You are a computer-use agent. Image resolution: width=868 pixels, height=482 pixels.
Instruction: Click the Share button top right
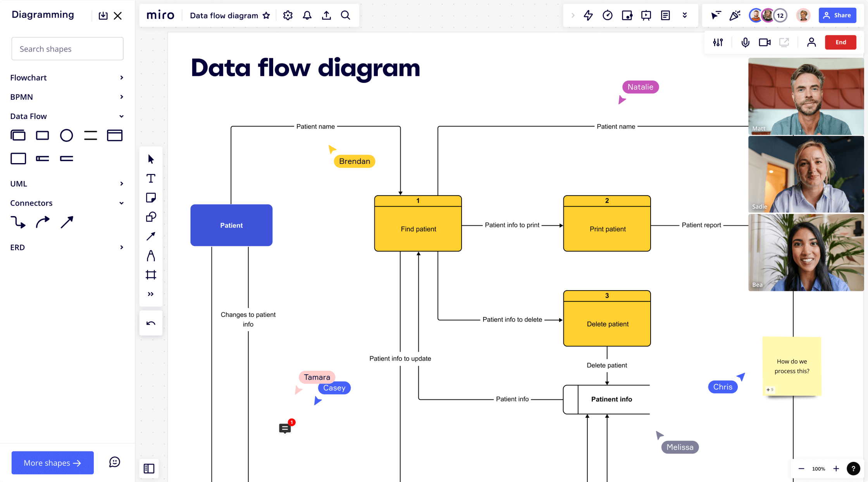point(838,15)
